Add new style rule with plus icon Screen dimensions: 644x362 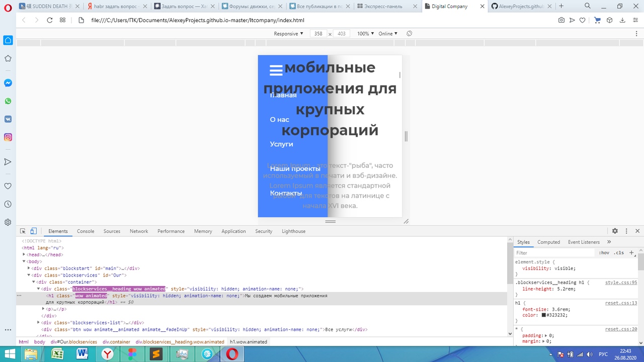coord(631,253)
